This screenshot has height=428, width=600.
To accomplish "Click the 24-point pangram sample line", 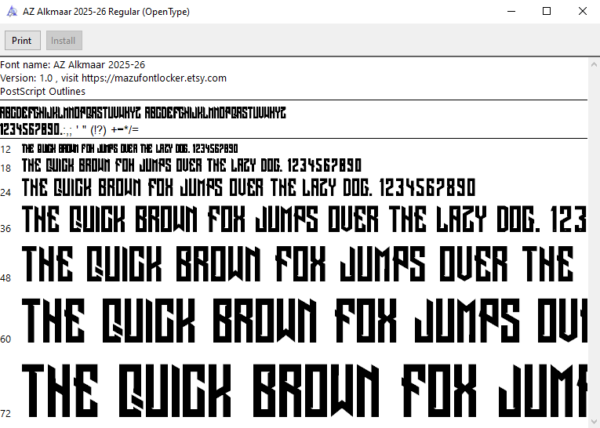I will 249,187.
